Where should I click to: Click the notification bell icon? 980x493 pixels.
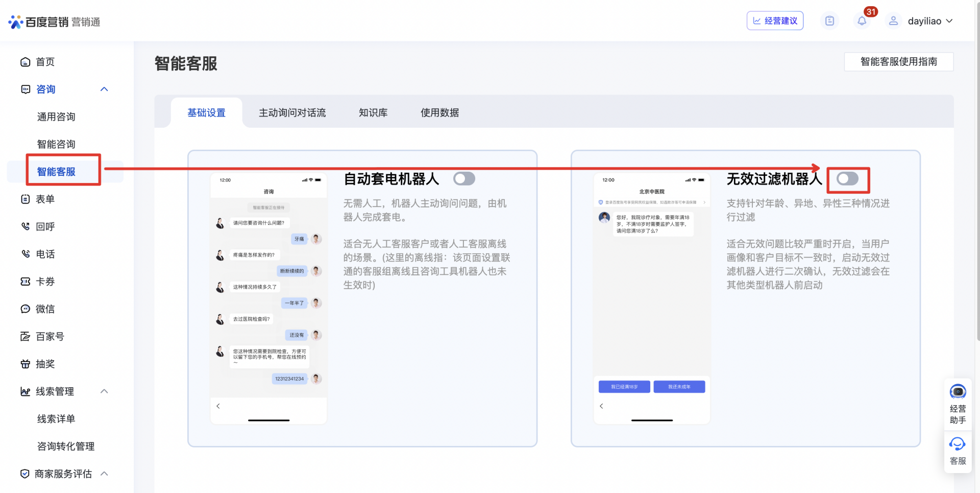coord(862,21)
